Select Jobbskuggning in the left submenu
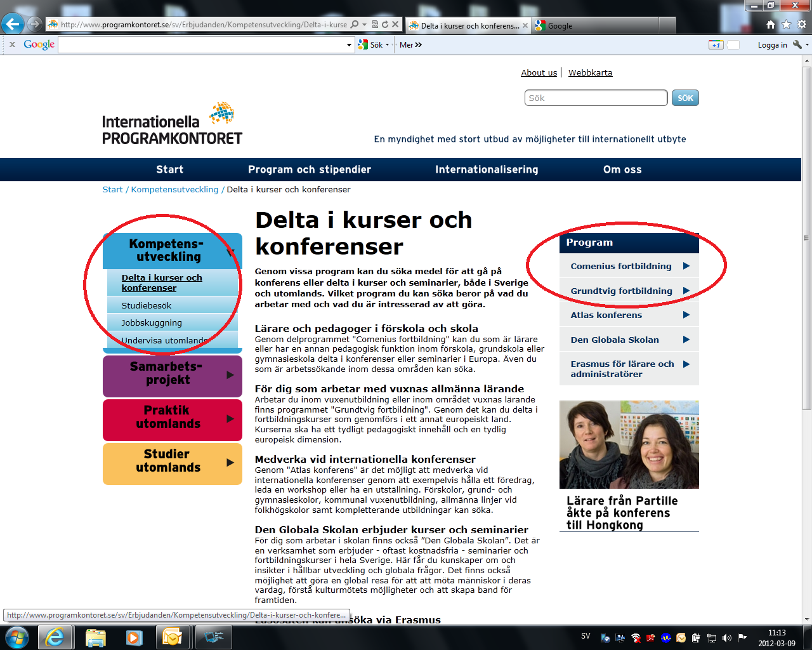812x650 pixels. tap(152, 322)
